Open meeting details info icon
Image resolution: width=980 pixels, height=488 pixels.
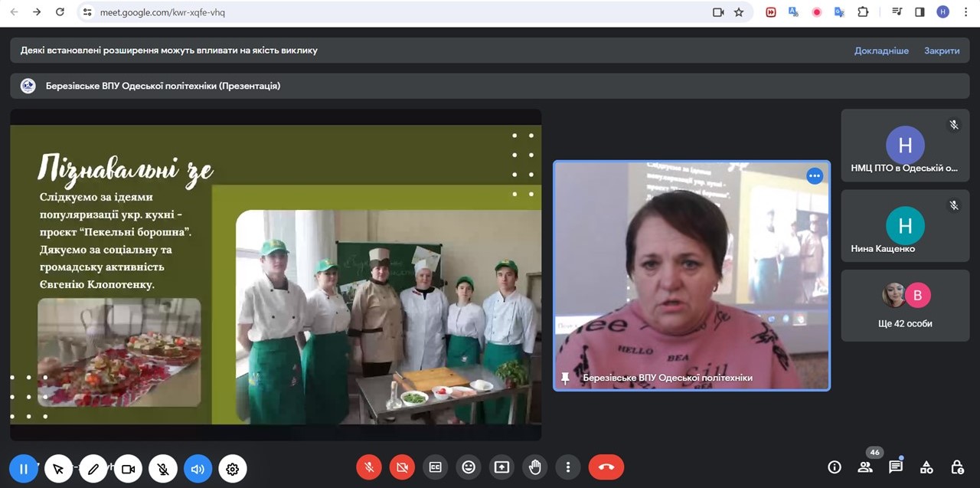tap(835, 467)
